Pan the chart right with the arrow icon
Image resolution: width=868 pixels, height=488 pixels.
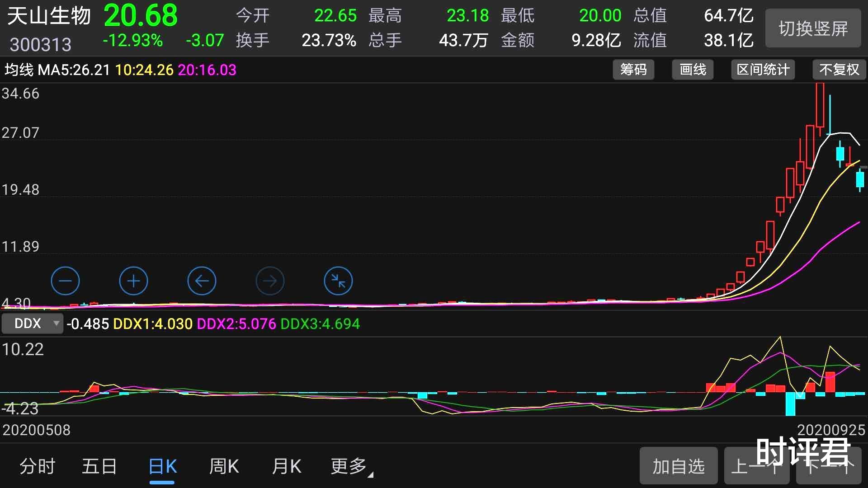pos(270,281)
